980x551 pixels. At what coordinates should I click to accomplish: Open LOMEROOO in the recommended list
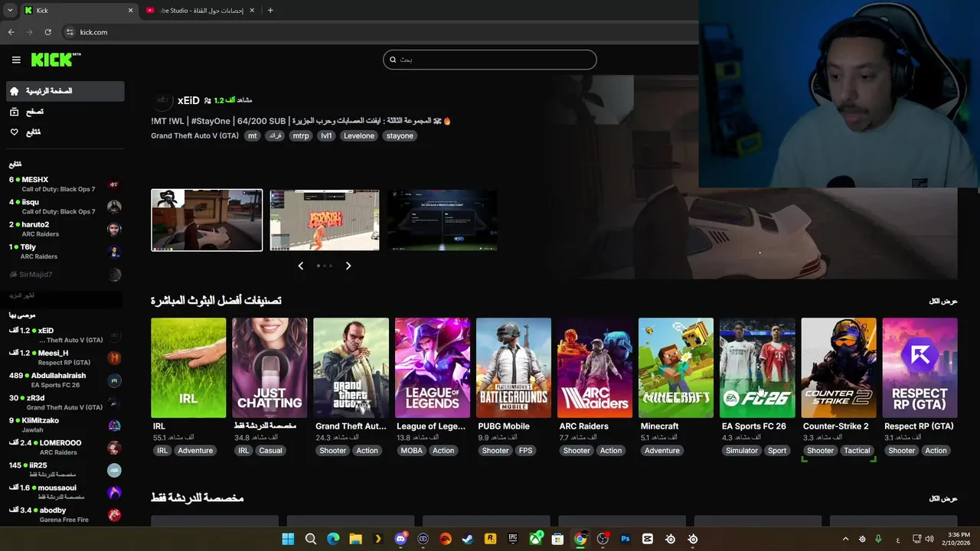tap(65, 448)
